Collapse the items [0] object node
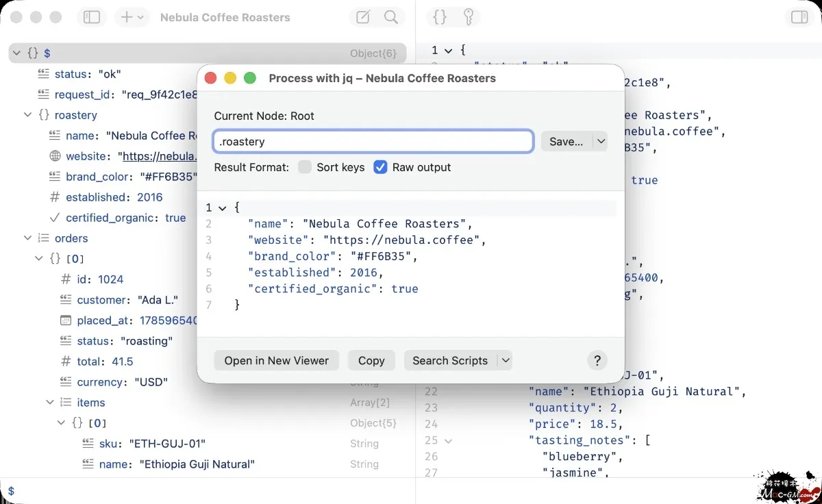Image resolution: width=822 pixels, height=504 pixels. (x=61, y=423)
